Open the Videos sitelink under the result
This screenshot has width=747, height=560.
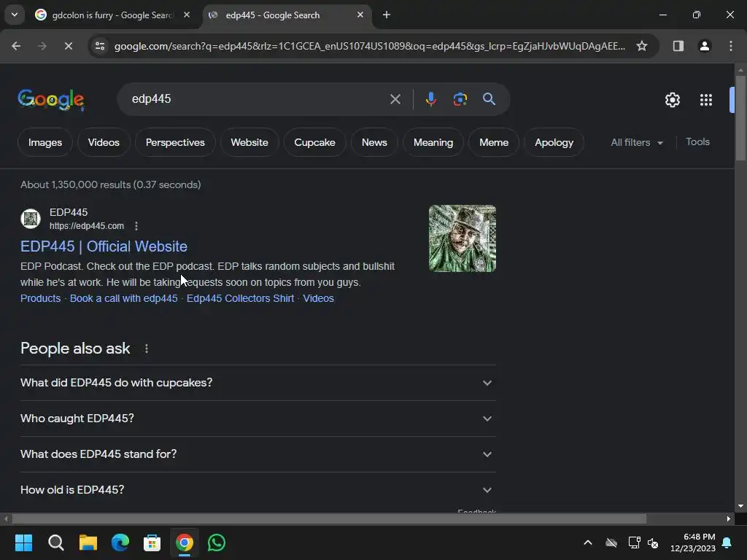click(318, 298)
